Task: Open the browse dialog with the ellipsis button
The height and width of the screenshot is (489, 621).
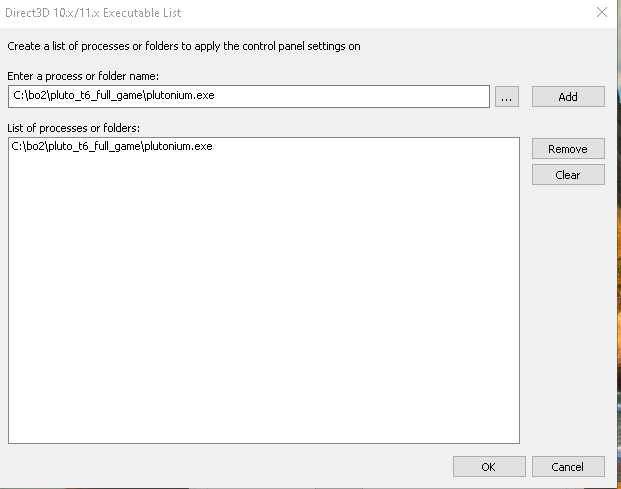Action: tap(507, 97)
